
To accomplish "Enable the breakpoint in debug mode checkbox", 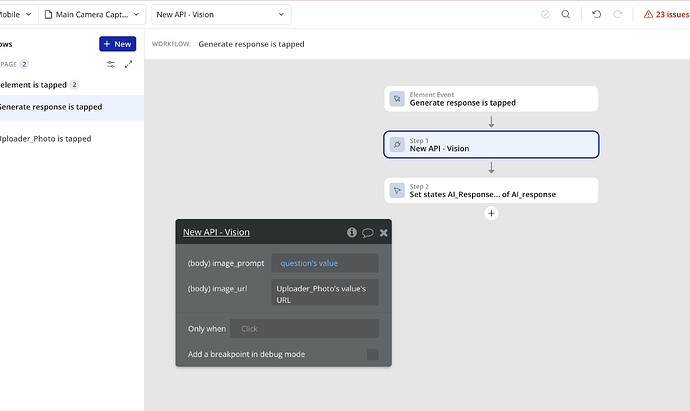I will [372, 354].
